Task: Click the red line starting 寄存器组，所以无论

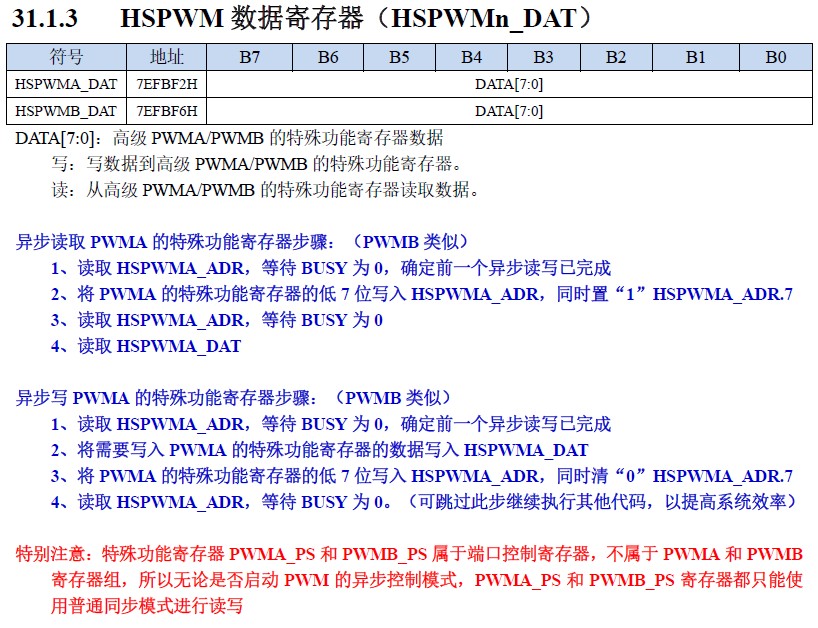Action: (x=427, y=580)
